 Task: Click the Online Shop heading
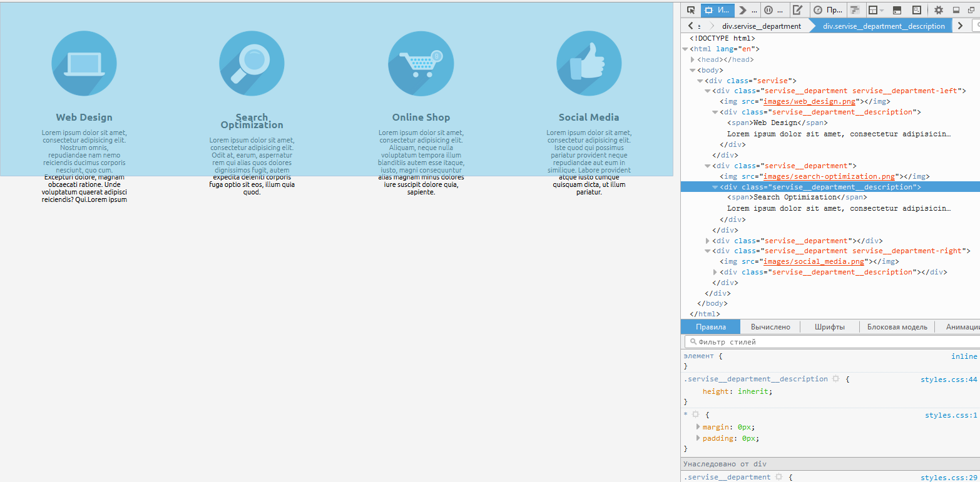[421, 117]
